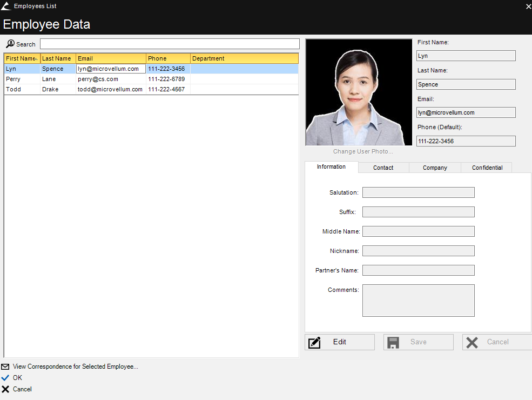
Task: Select Todd Drake's email cell
Action: 110,89
